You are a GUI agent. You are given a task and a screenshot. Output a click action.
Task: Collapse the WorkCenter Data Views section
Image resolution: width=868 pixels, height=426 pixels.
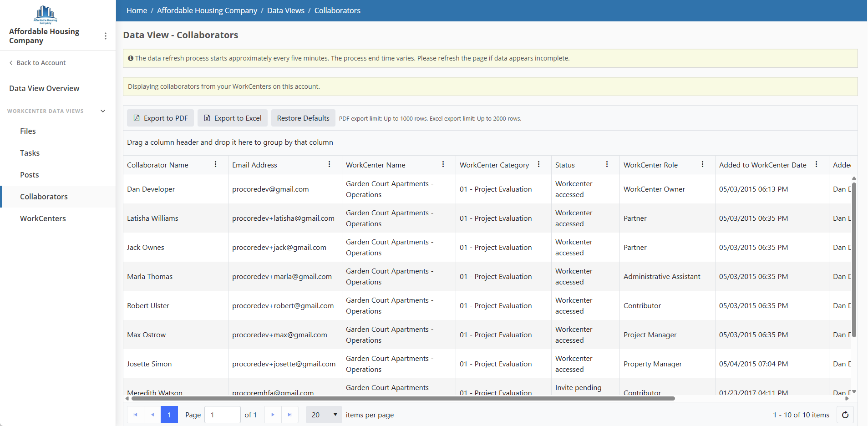(103, 111)
